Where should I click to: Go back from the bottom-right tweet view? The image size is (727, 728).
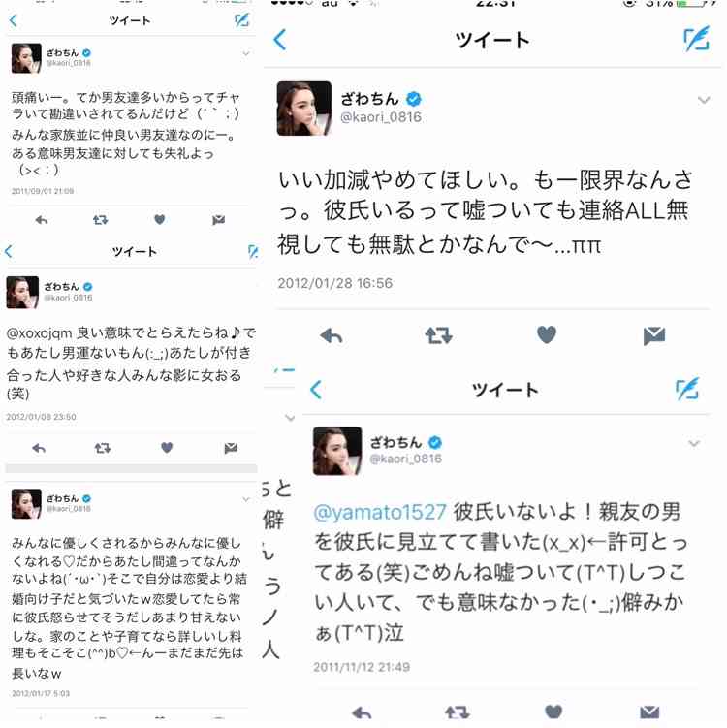[316, 390]
